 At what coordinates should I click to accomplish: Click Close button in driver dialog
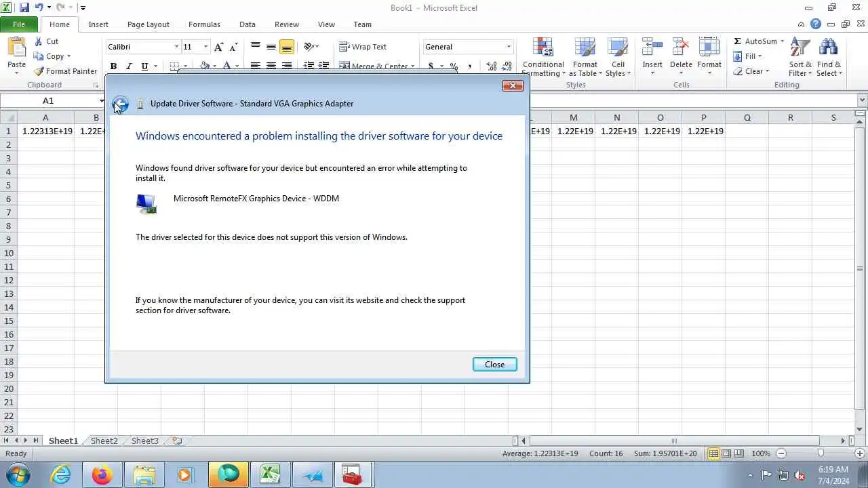pyautogui.click(x=494, y=365)
